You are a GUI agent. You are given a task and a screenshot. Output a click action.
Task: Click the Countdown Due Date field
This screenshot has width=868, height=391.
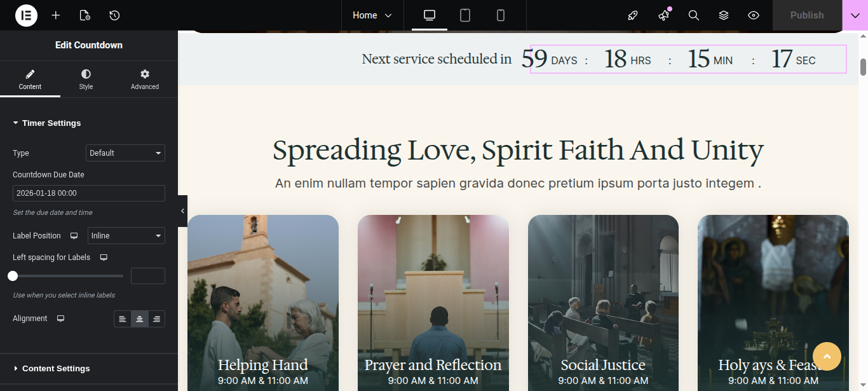pyautogui.click(x=88, y=193)
